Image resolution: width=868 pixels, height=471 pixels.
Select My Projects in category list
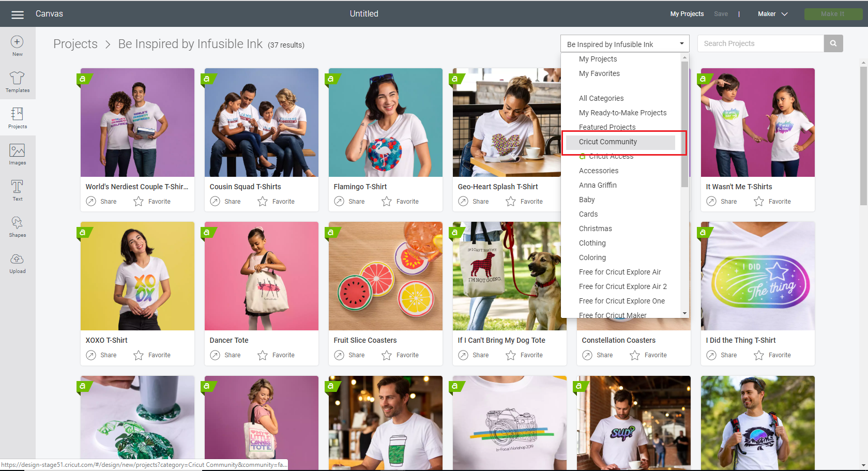[x=598, y=59]
